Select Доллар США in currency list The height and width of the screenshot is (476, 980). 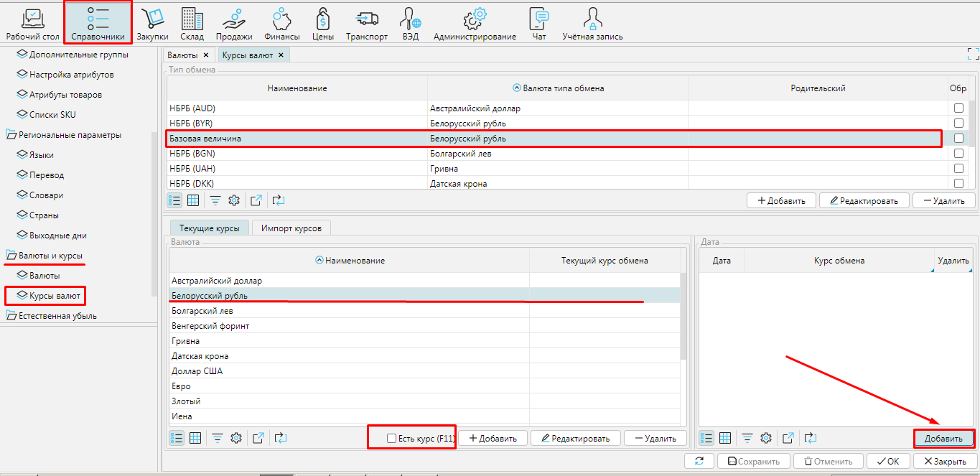coord(197,371)
